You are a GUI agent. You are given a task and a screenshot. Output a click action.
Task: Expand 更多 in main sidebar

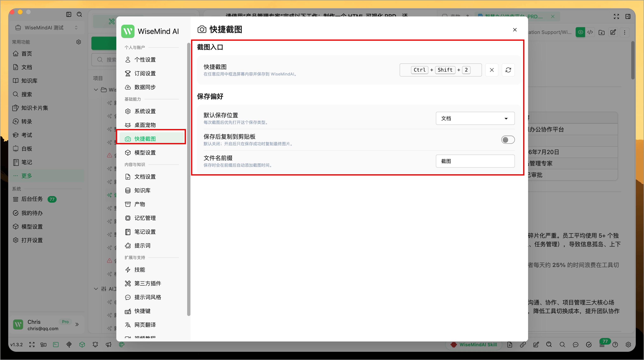47,176
